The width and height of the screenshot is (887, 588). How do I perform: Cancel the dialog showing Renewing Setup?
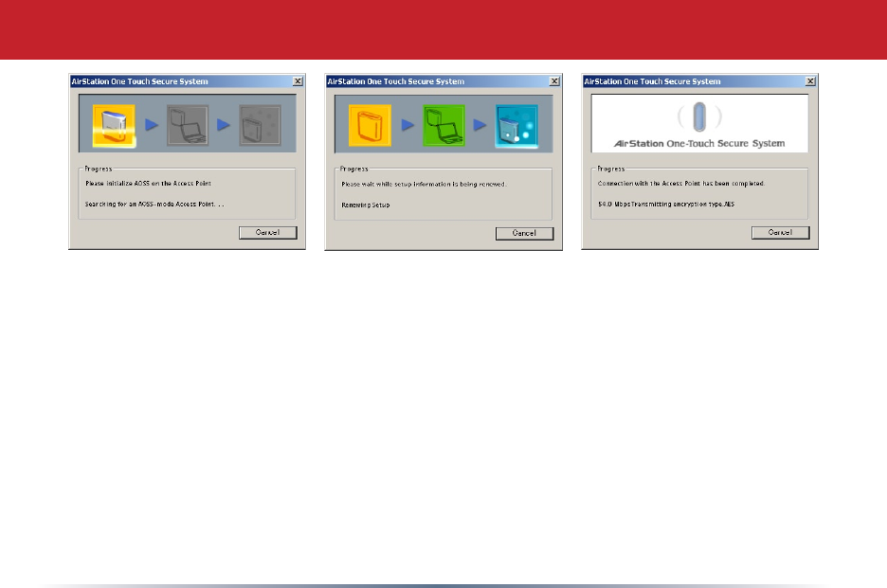click(524, 233)
